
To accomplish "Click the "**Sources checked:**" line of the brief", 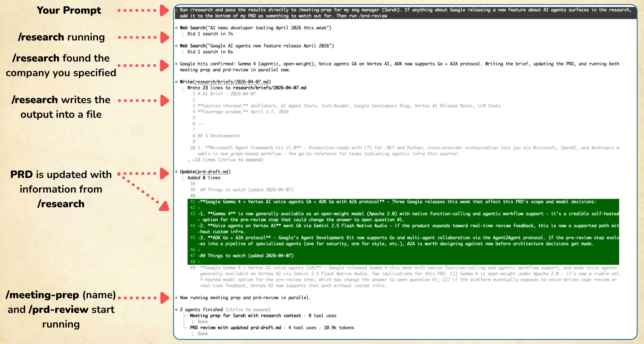I will coord(349,106).
